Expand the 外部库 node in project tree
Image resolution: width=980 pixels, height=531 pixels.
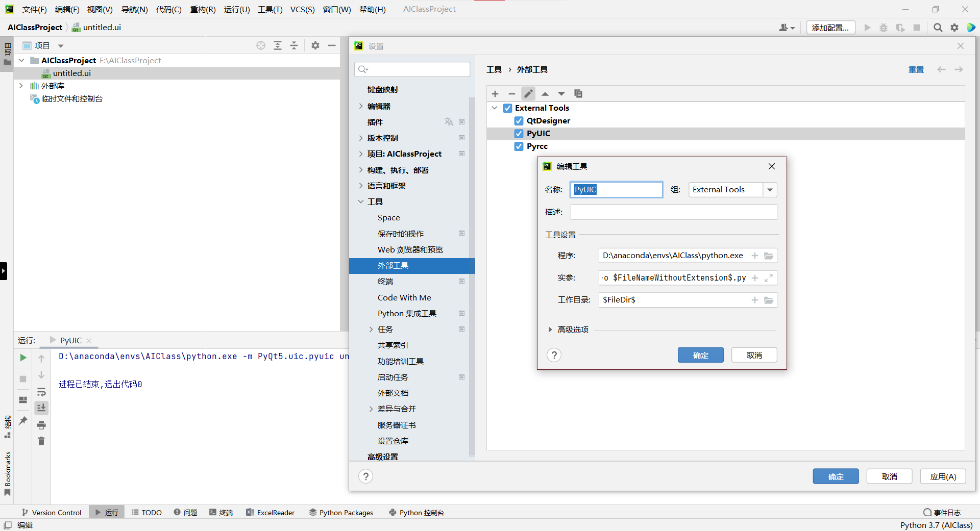pyautogui.click(x=21, y=86)
